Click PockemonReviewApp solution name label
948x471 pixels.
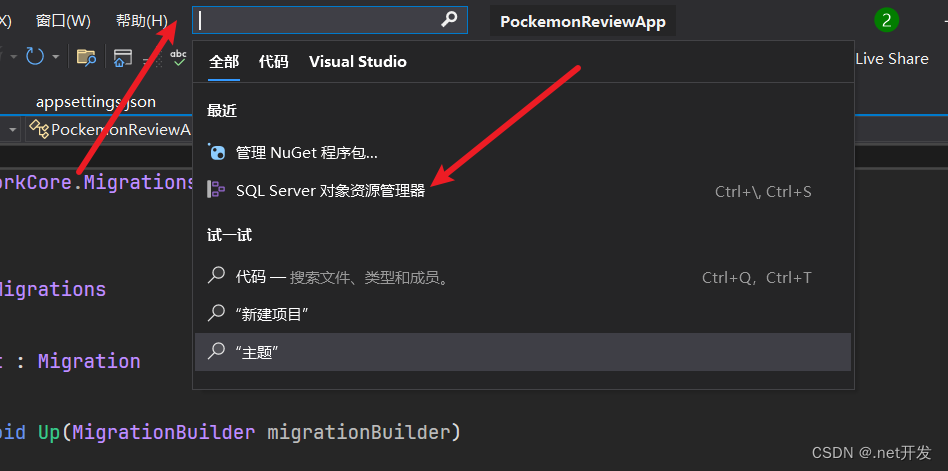583,22
